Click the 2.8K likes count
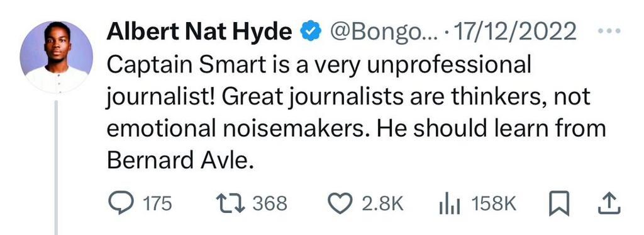The image size is (644, 235). pyautogui.click(x=383, y=203)
